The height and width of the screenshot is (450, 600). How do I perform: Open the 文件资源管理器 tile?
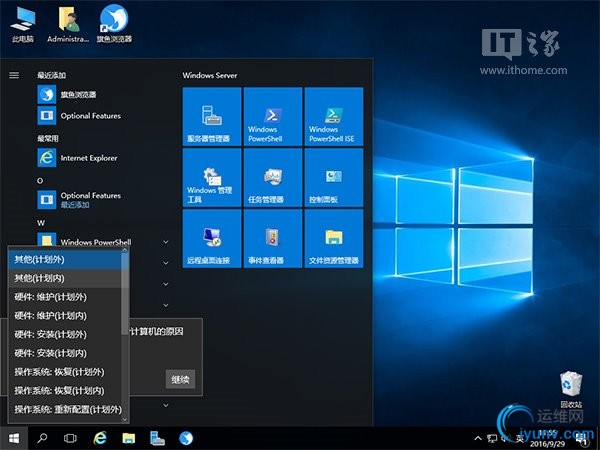(334, 238)
